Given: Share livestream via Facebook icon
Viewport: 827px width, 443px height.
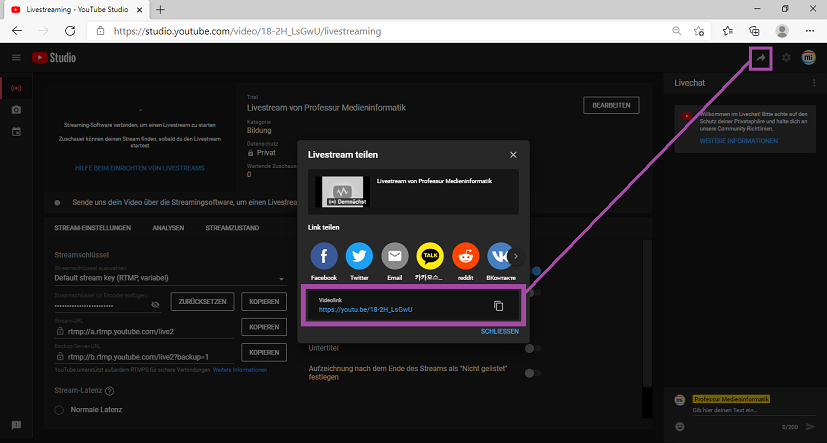Looking at the screenshot, I should 324,256.
